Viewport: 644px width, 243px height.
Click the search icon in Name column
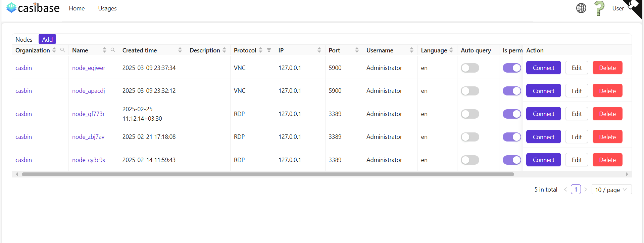pos(113,50)
